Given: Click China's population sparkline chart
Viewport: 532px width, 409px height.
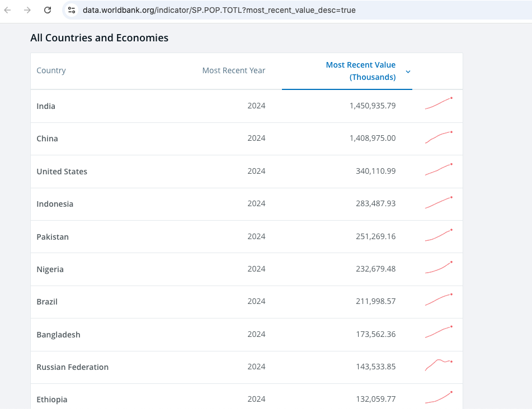Looking at the screenshot, I should click(x=439, y=137).
